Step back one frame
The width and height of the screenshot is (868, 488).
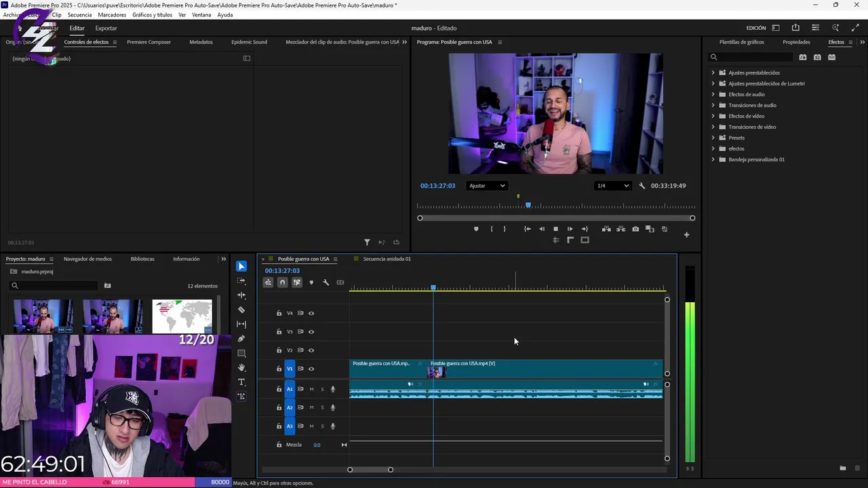(542, 229)
